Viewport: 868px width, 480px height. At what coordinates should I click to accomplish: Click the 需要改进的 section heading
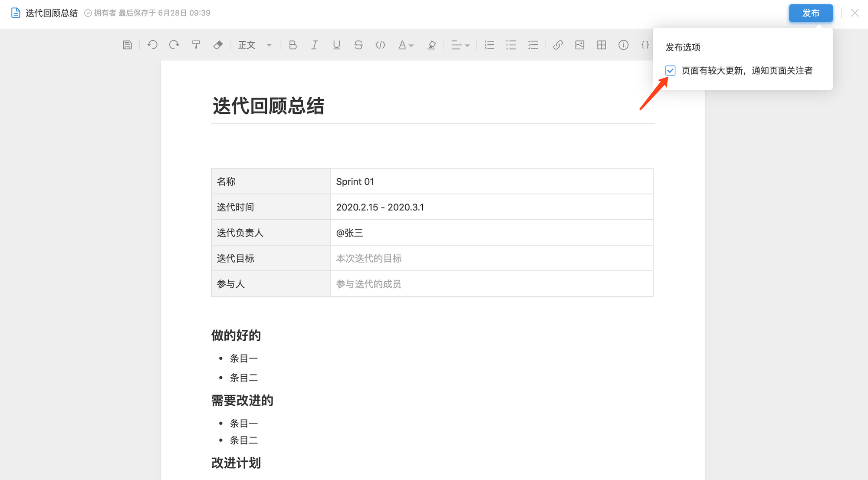coord(242,401)
